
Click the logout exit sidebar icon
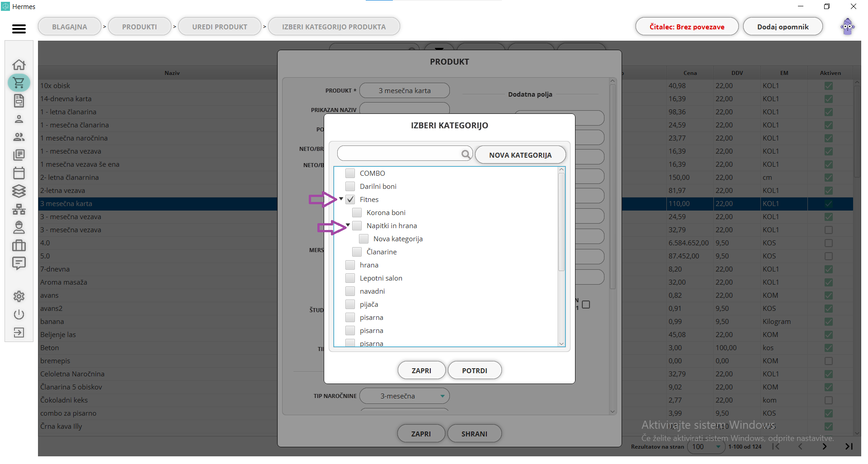[19, 333]
